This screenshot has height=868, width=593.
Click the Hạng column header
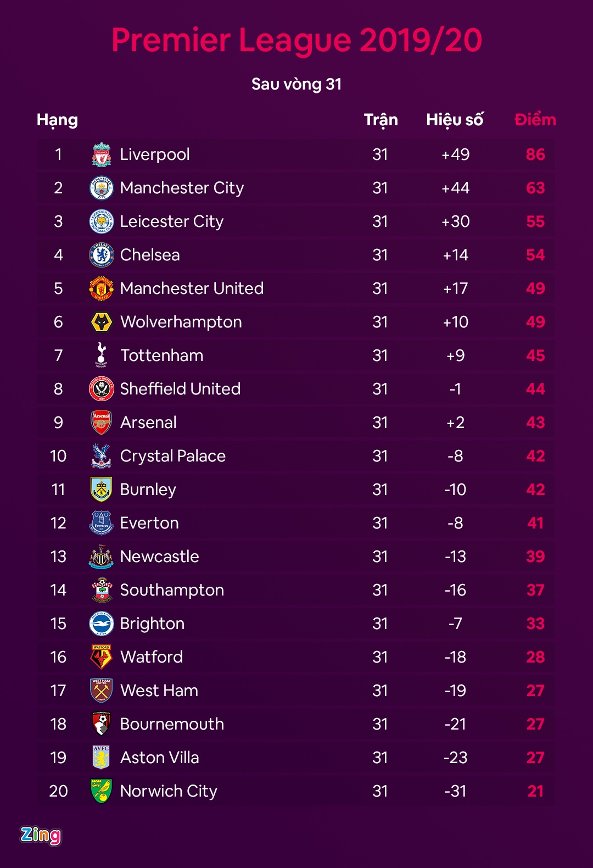click(57, 120)
